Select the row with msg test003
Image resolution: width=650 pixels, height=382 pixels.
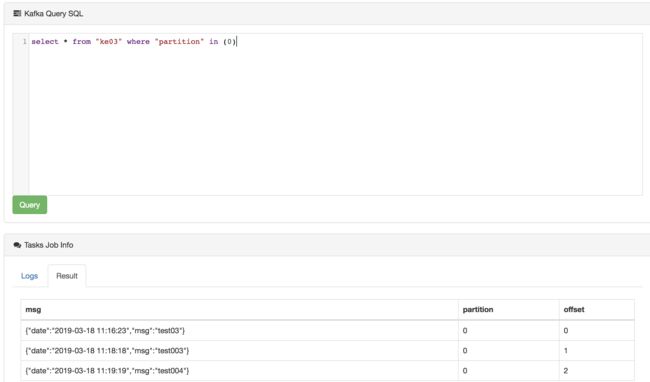[x=327, y=351]
